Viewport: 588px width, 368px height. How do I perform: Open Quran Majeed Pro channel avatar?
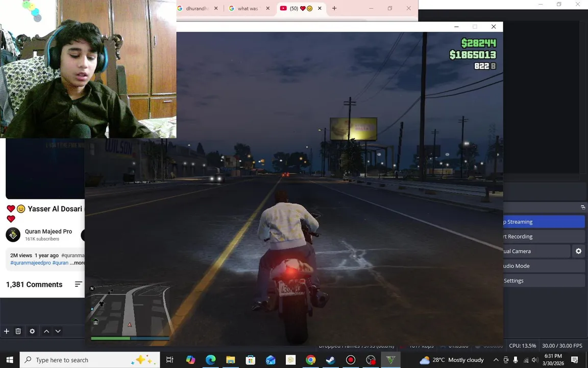tap(13, 235)
